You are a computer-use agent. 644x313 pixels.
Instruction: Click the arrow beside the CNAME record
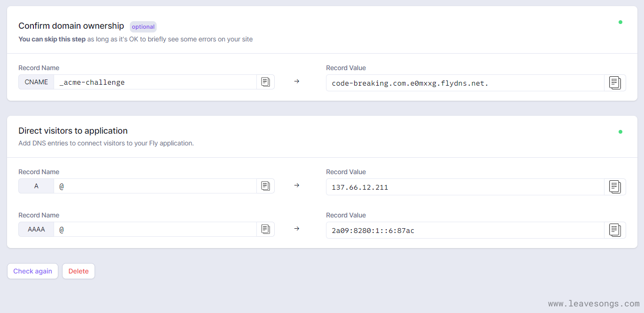(297, 81)
